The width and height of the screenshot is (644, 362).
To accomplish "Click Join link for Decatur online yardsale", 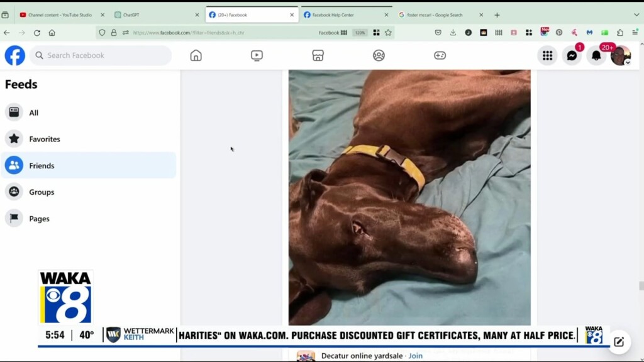I will (x=415, y=356).
